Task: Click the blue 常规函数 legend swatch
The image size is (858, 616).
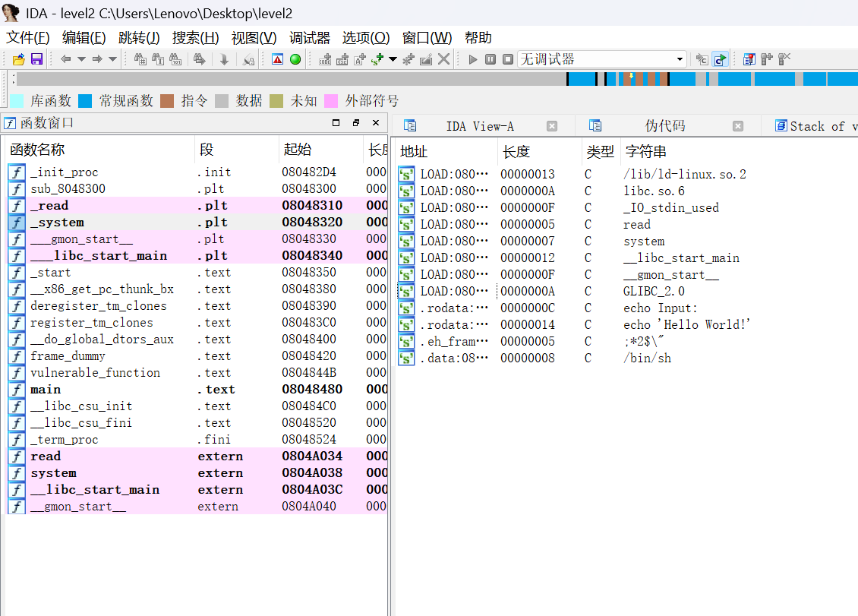Action: tap(85, 100)
